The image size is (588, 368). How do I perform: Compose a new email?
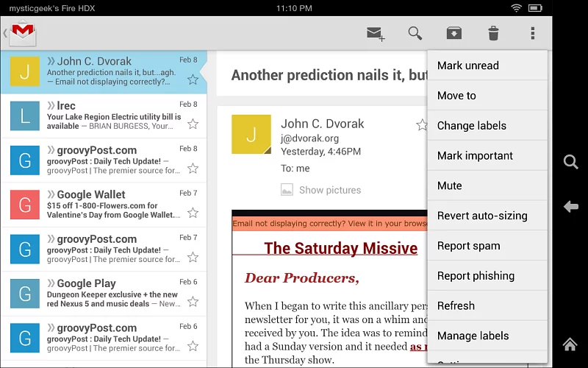click(x=376, y=34)
